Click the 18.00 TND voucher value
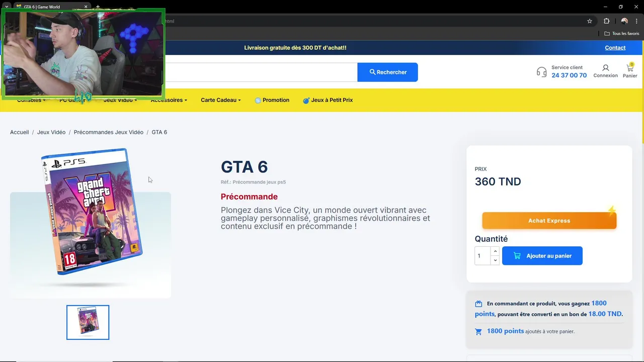The height and width of the screenshot is (362, 644). [x=605, y=314]
